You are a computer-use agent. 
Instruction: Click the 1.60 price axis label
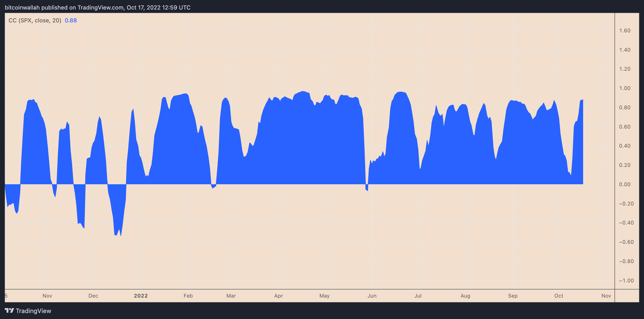click(x=624, y=30)
